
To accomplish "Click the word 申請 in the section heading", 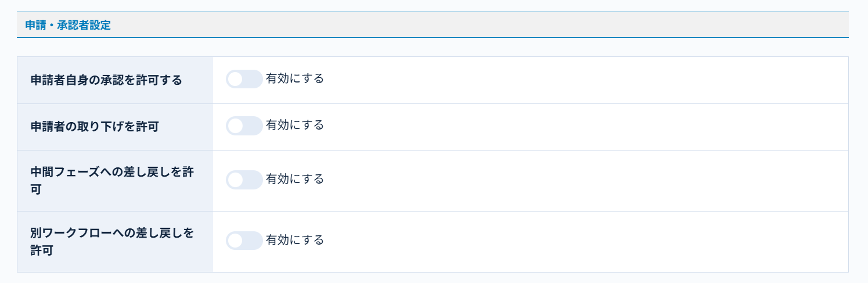I will coord(35,26).
